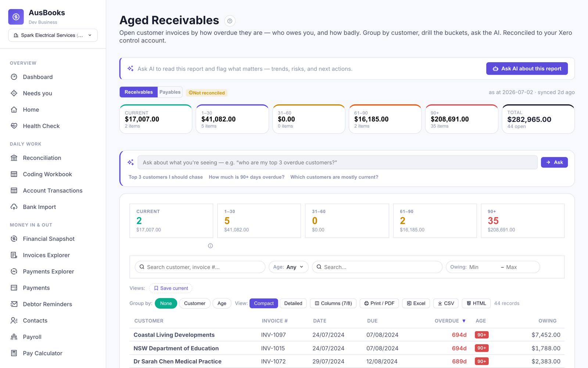The height and width of the screenshot is (368, 588).
Task: Download the report as CSV
Action: pyautogui.click(x=446, y=303)
